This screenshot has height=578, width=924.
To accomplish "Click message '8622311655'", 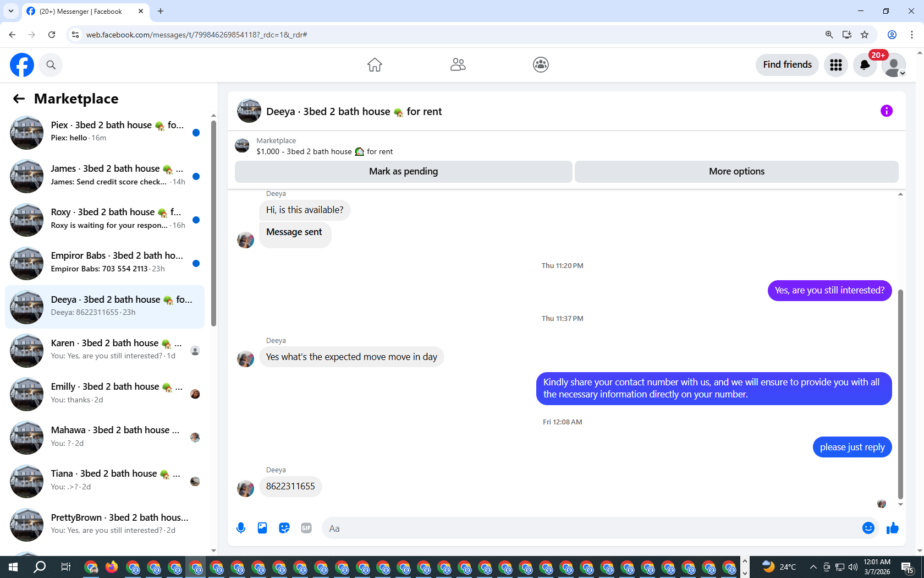I will [x=290, y=487].
